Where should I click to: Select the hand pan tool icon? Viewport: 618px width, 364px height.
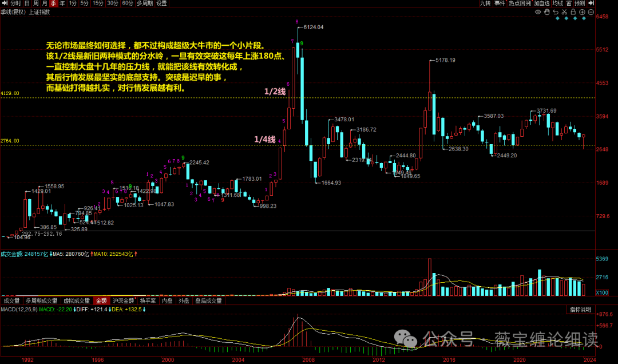[547, 12]
